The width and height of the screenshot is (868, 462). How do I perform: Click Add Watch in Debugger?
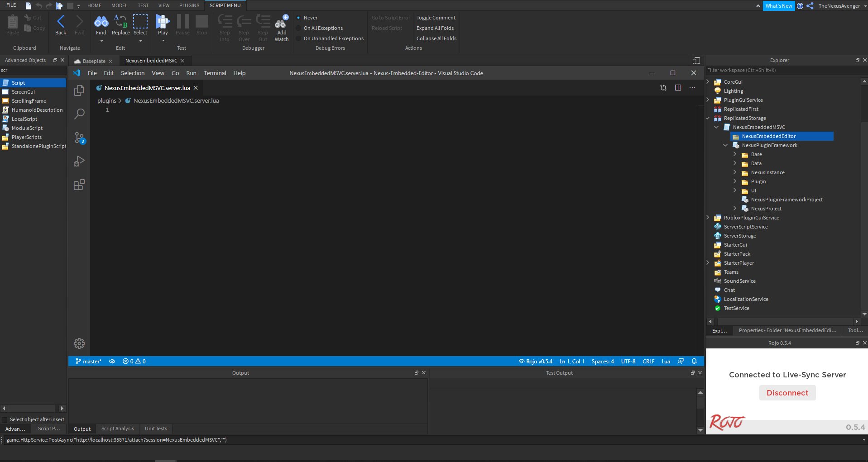[x=282, y=28]
